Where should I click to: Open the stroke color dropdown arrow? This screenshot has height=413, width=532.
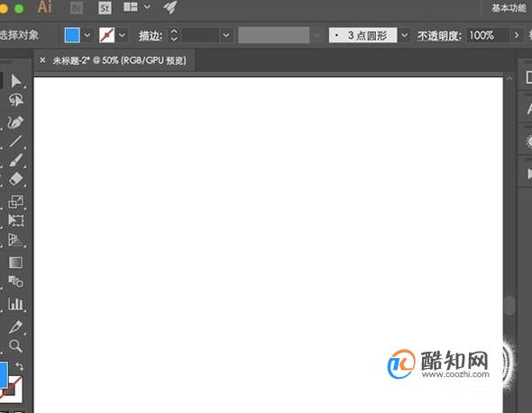pyautogui.click(x=122, y=35)
